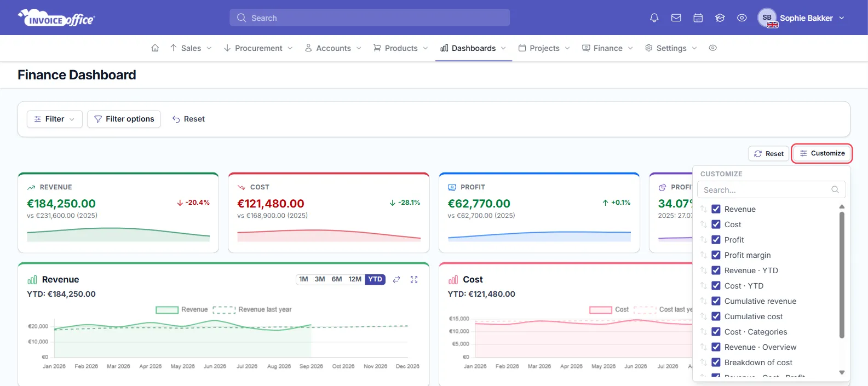Click the Reset button beside Customize

(769, 154)
